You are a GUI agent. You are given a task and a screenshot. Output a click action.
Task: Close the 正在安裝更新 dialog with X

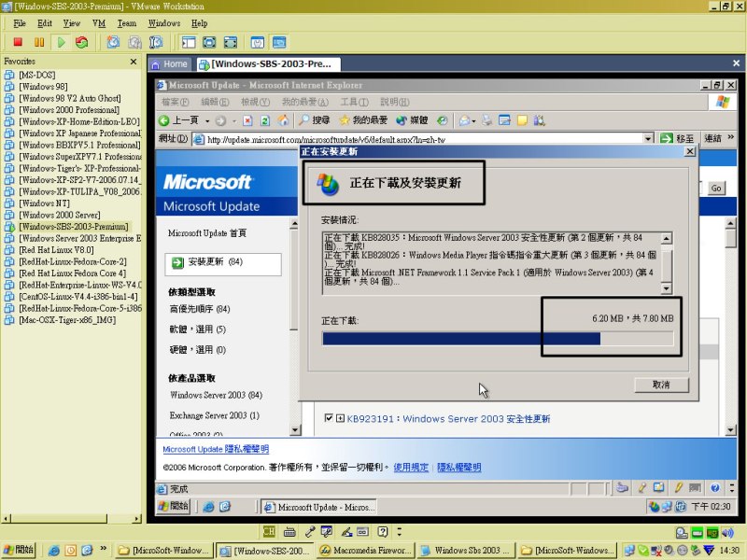pos(689,151)
